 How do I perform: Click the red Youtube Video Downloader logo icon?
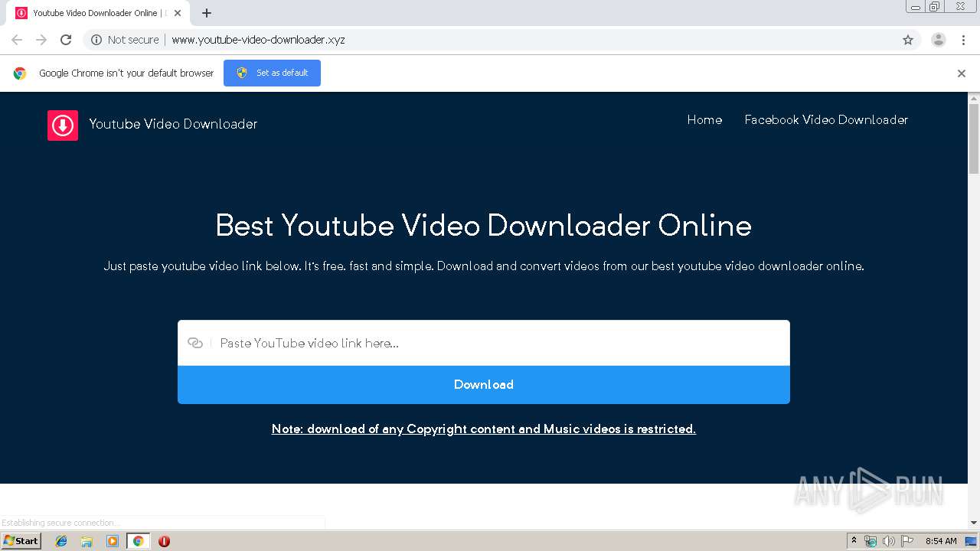pos(63,126)
